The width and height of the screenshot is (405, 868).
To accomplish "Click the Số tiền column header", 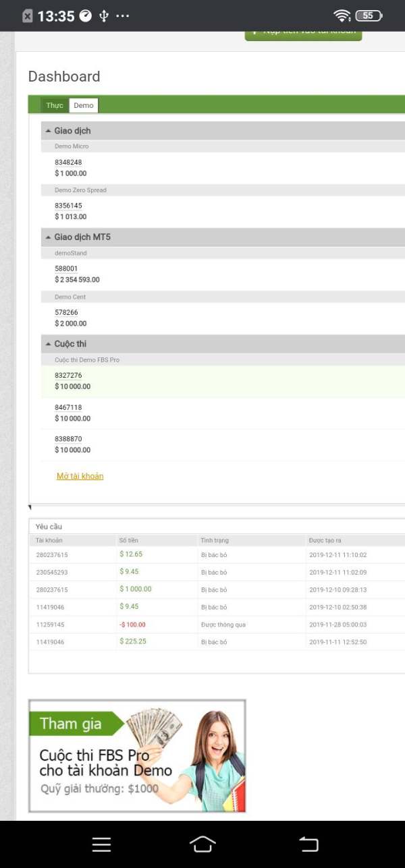I will tap(128, 540).
